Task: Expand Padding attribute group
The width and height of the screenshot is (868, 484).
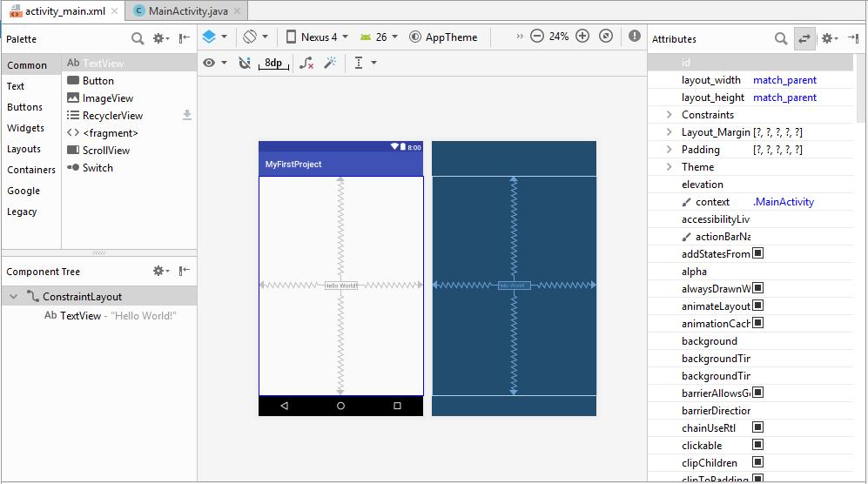Action: pos(670,150)
